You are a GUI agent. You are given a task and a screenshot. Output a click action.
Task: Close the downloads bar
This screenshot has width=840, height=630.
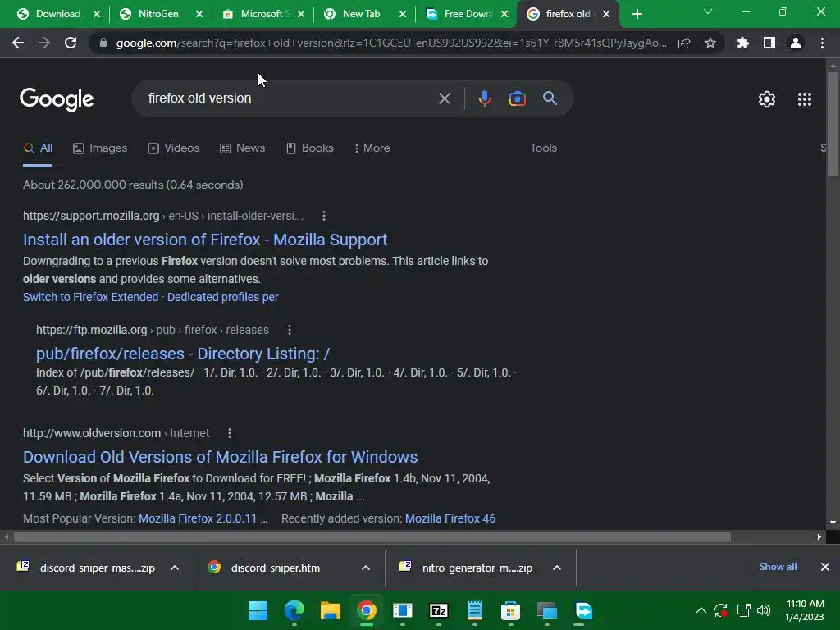point(825,567)
